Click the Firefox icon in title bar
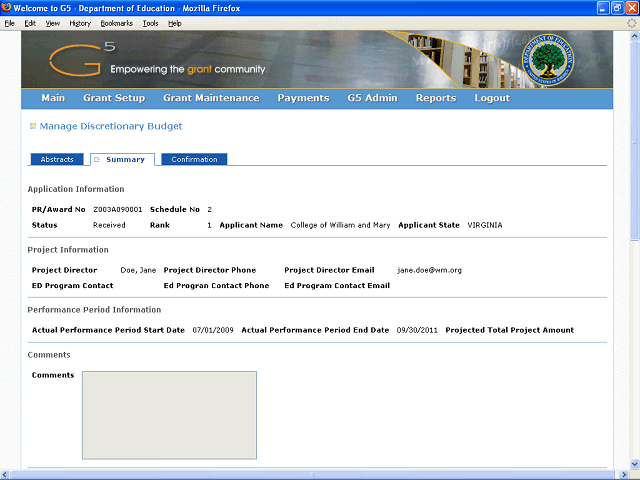Viewport: 640px width, 480px height. (x=6, y=8)
